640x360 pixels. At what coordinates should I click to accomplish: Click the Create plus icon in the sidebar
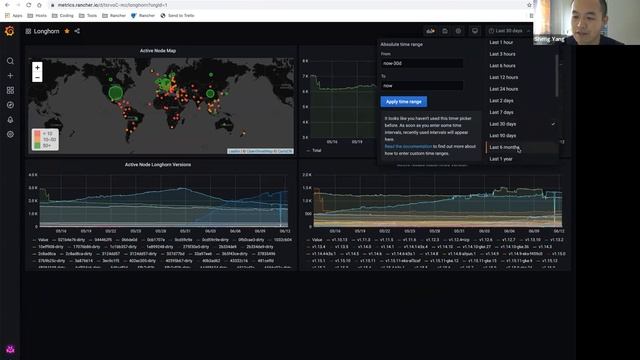pyautogui.click(x=10, y=76)
